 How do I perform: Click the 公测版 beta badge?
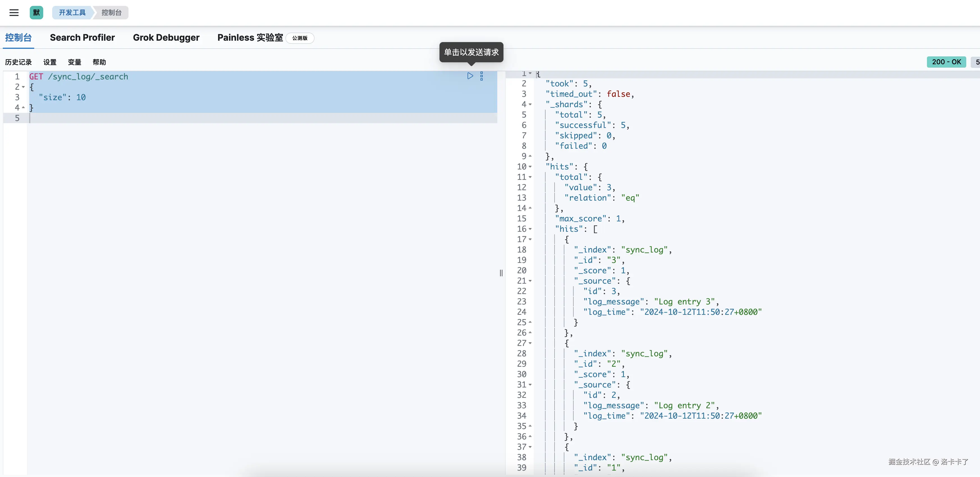pyautogui.click(x=300, y=38)
